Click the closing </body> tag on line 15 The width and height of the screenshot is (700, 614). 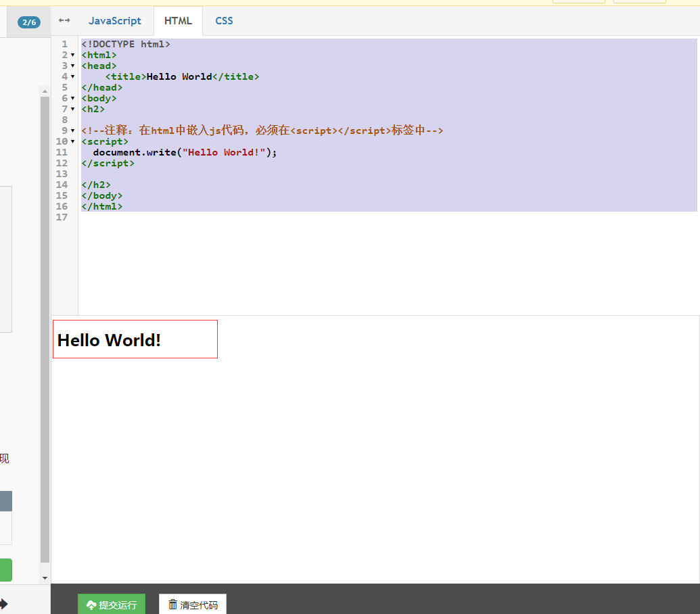tap(101, 196)
